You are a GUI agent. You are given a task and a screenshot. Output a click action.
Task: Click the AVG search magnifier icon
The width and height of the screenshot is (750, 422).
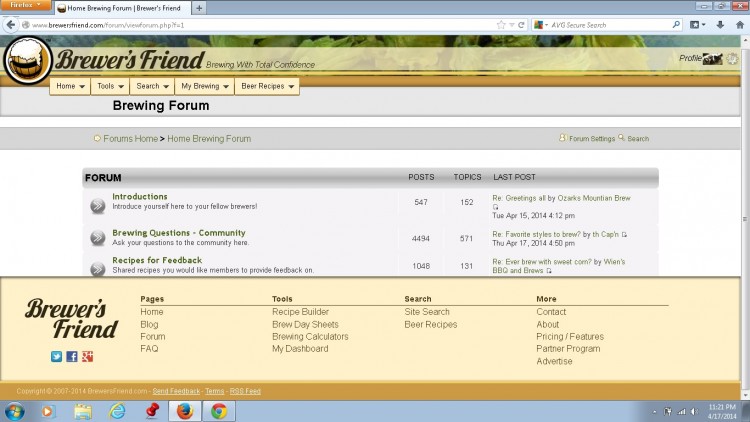tap(676, 24)
